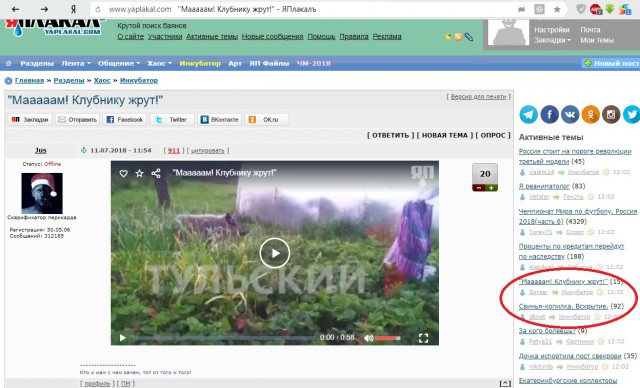Open Версия для печати link

pos(478,97)
